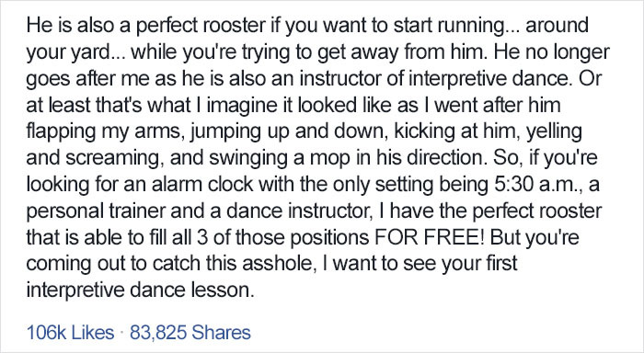This screenshot has width=644, height=353.
Task: Click the phrase 'start running...' on first line
Action: (x=456, y=25)
